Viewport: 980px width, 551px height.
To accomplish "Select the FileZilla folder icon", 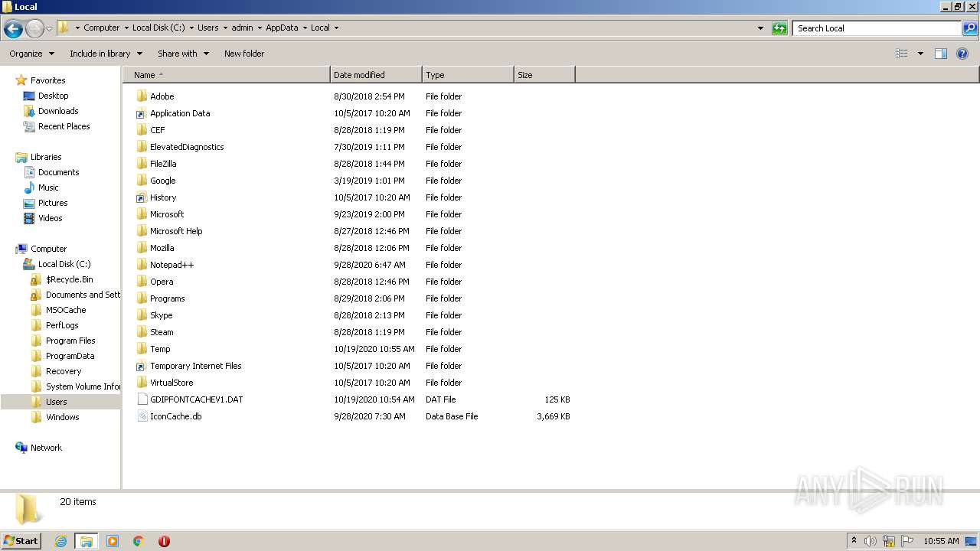I will pos(142,164).
